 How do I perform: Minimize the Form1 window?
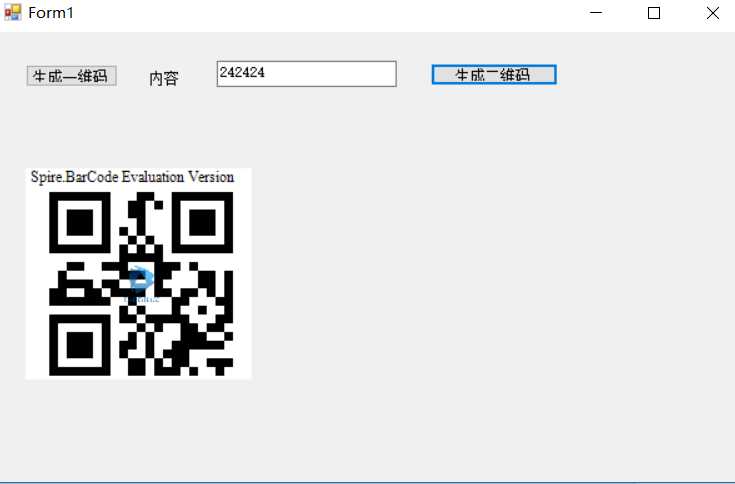tap(596, 13)
